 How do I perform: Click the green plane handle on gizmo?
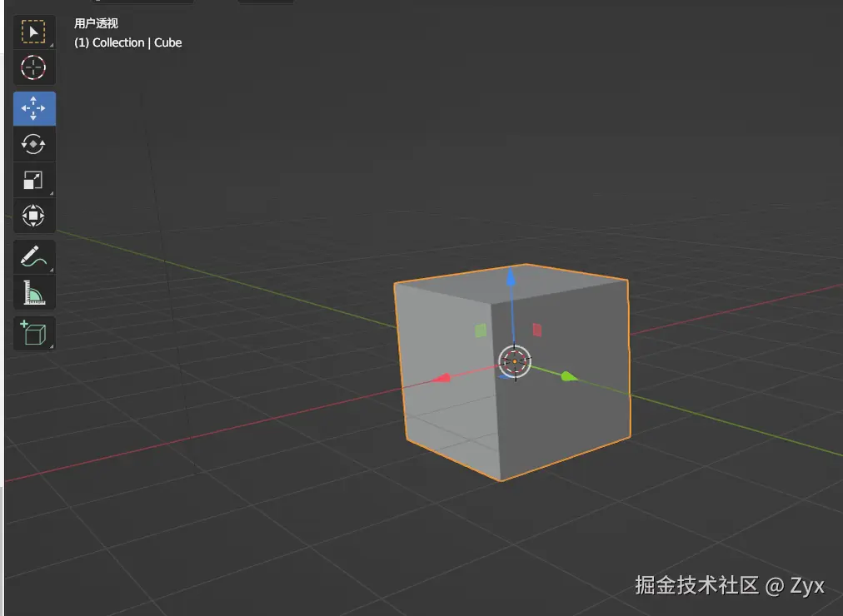(481, 330)
